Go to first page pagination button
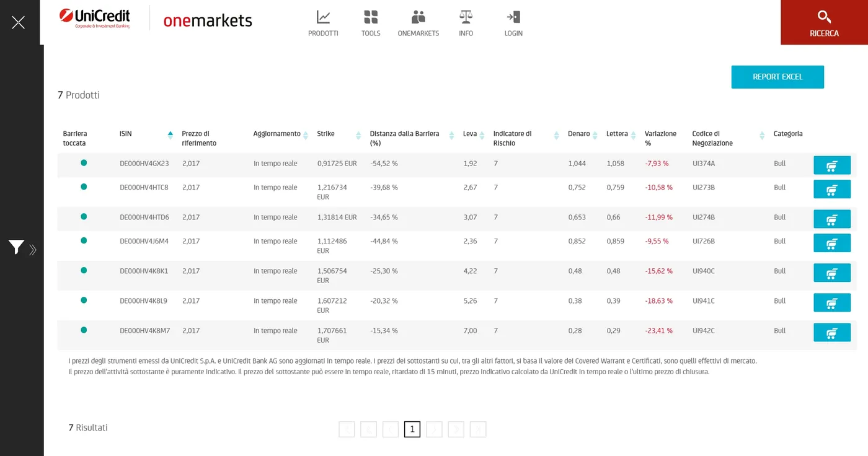Viewport: 868px width, 456px height. tap(347, 429)
